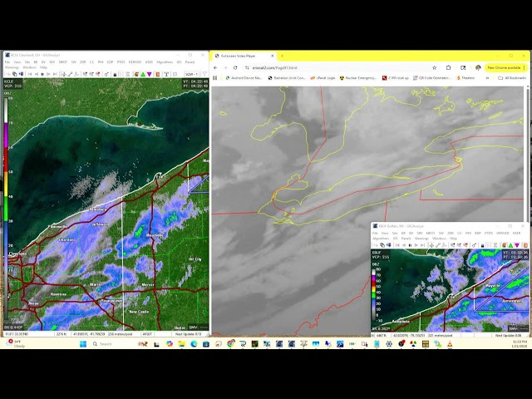Pause the radar loop in KBUF window
532x399 pixels.
tap(410, 245)
